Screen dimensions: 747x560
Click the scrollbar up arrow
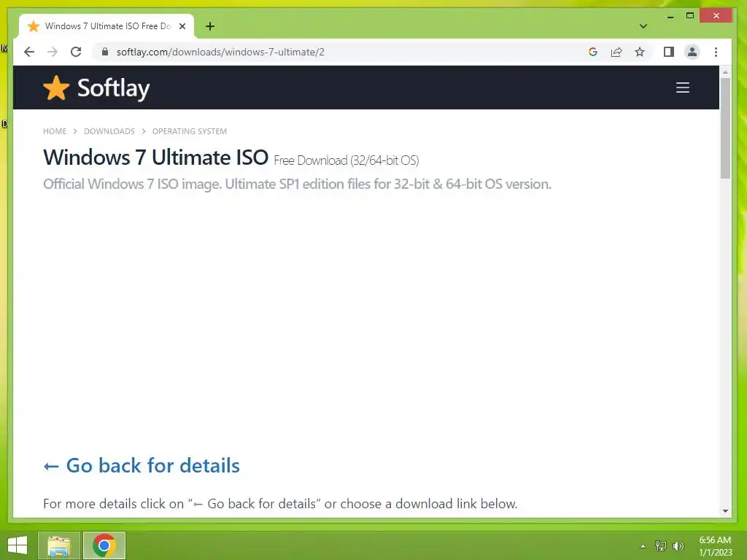725,72
